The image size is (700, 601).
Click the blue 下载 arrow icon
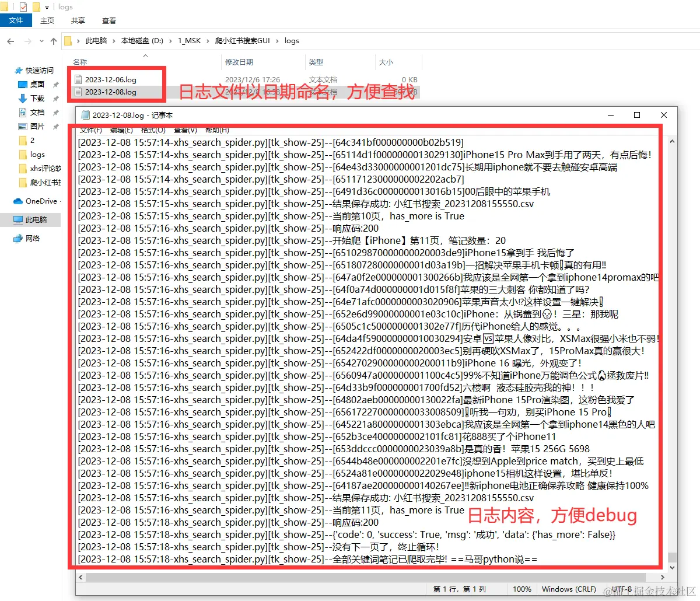click(x=23, y=98)
